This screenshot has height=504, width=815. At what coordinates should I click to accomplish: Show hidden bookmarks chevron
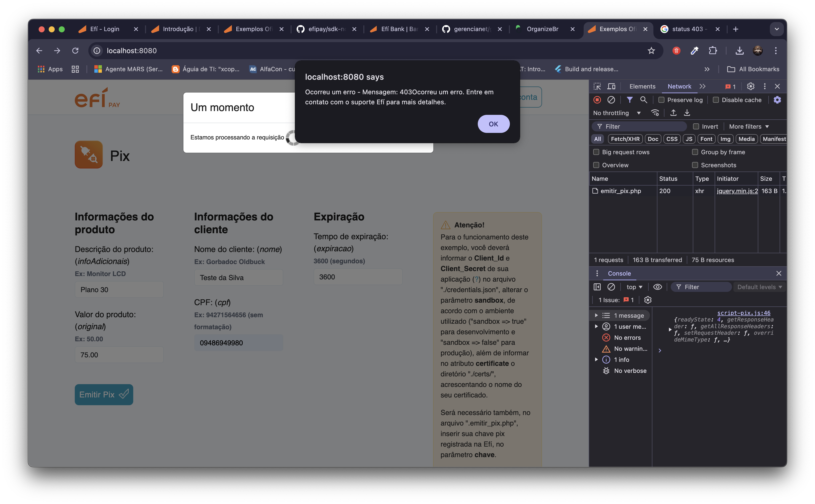point(707,69)
